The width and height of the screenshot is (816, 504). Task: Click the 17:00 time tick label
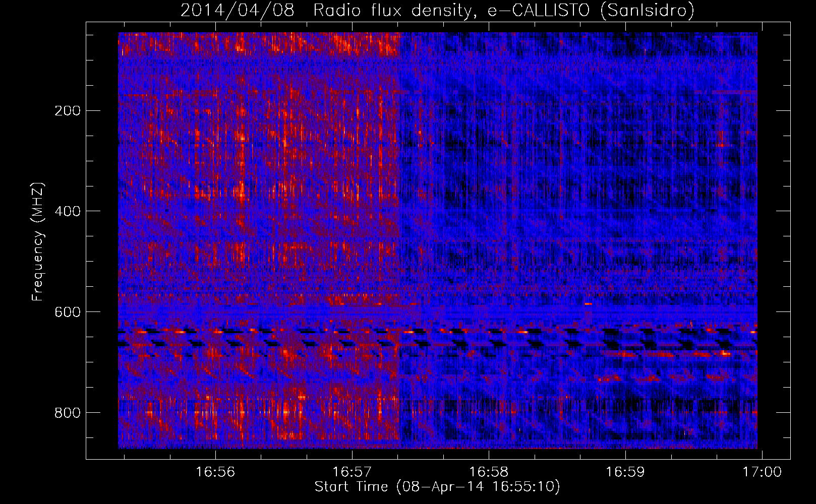point(762,472)
